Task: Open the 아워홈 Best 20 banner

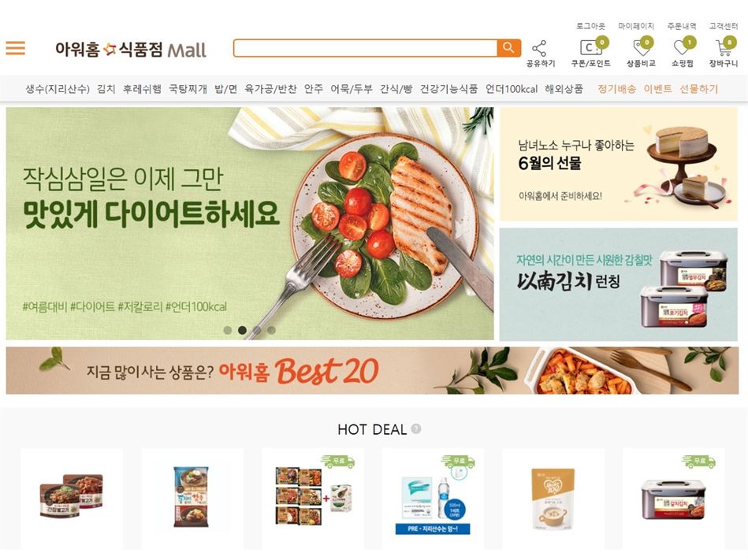Action: tap(372, 370)
